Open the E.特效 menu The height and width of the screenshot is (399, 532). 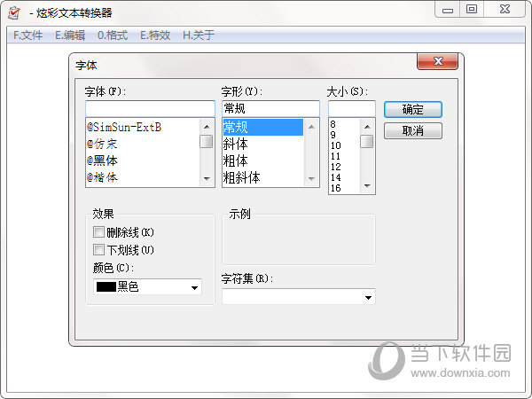tap(155, 35)
